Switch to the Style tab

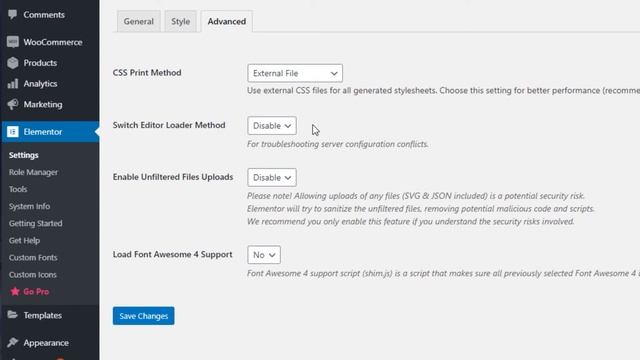(x=180, y=22)
